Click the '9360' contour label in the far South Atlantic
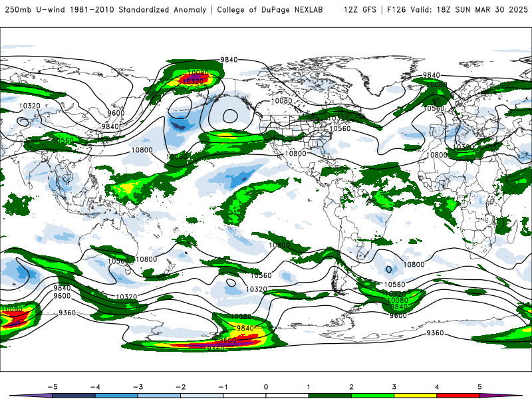 coord(435,333)
